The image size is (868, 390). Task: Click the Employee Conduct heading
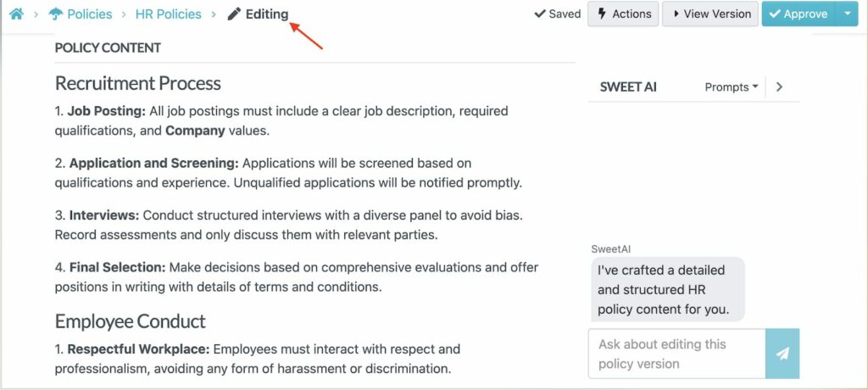[x=131, y=321]
